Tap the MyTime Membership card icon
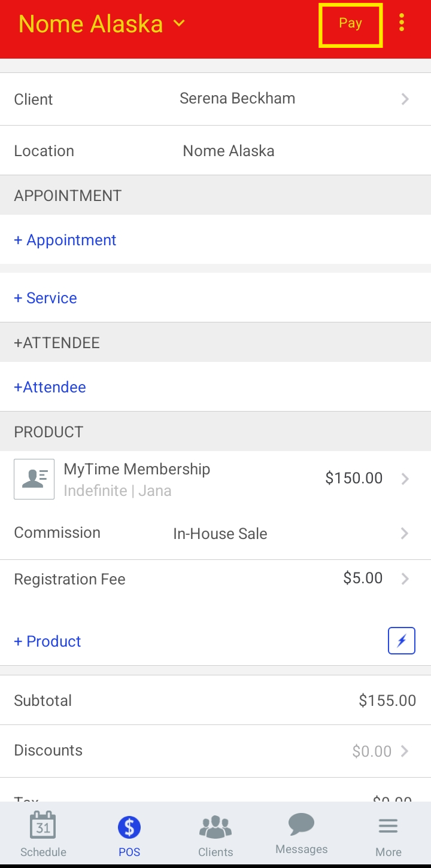 point(34,479)
